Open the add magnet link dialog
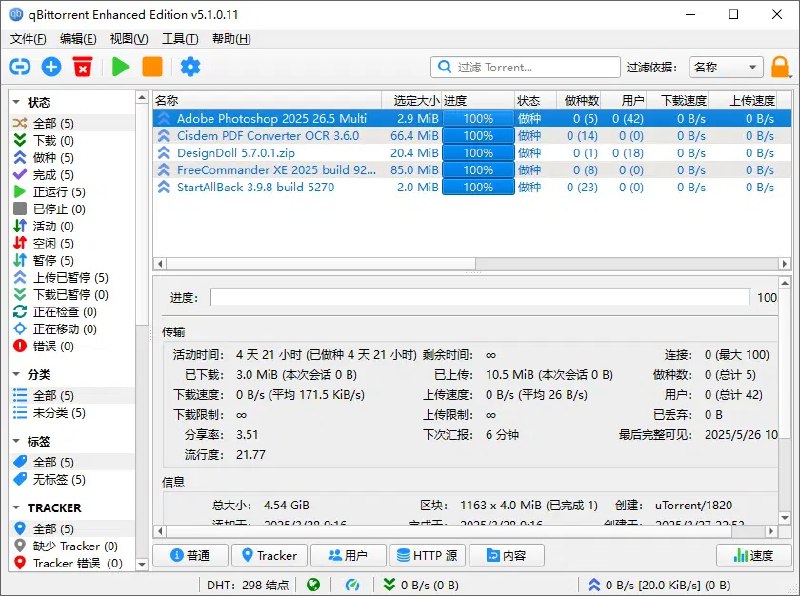The image size is (800, 596). point(20,67)
